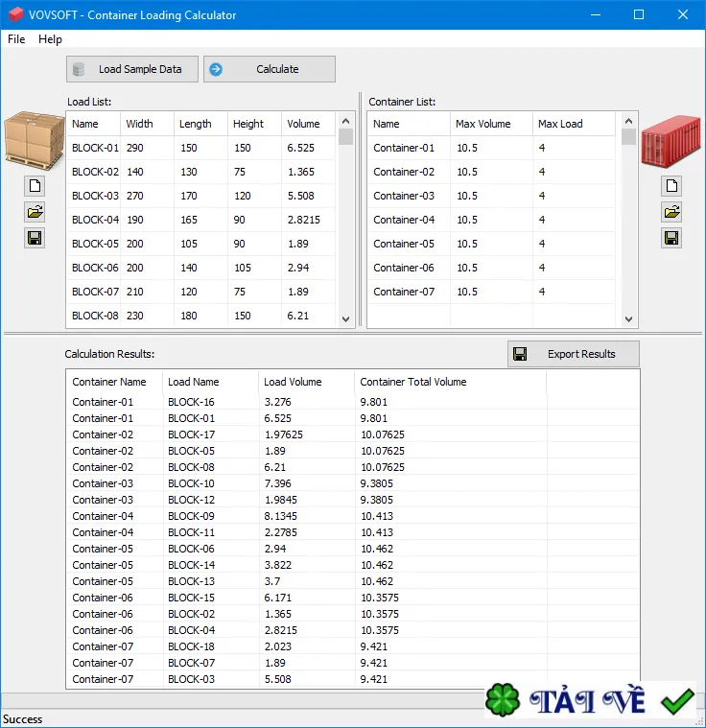Select BLOCK-02 row in Load List
The width and height of the screenshot is (706, 728).
[201, 172]
